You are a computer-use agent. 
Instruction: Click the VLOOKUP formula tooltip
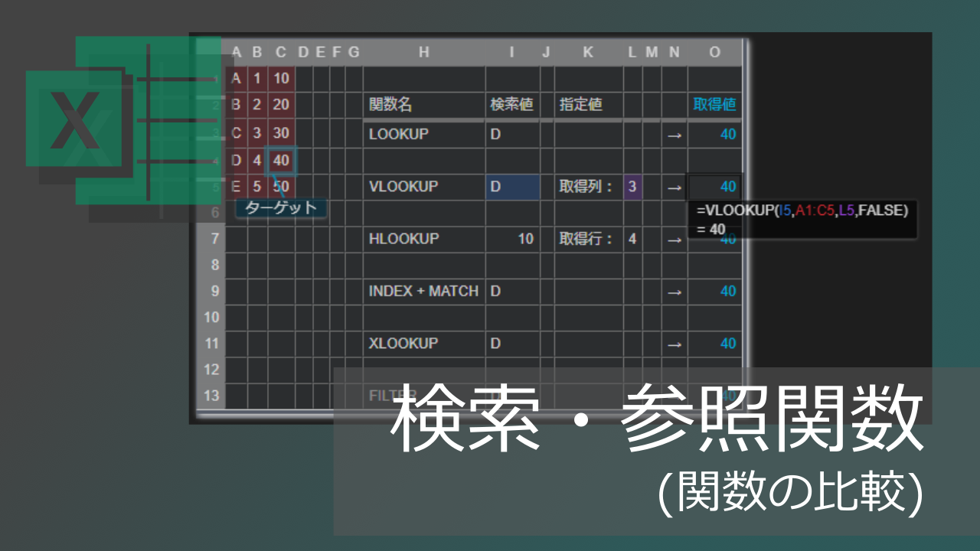point(802,219)
